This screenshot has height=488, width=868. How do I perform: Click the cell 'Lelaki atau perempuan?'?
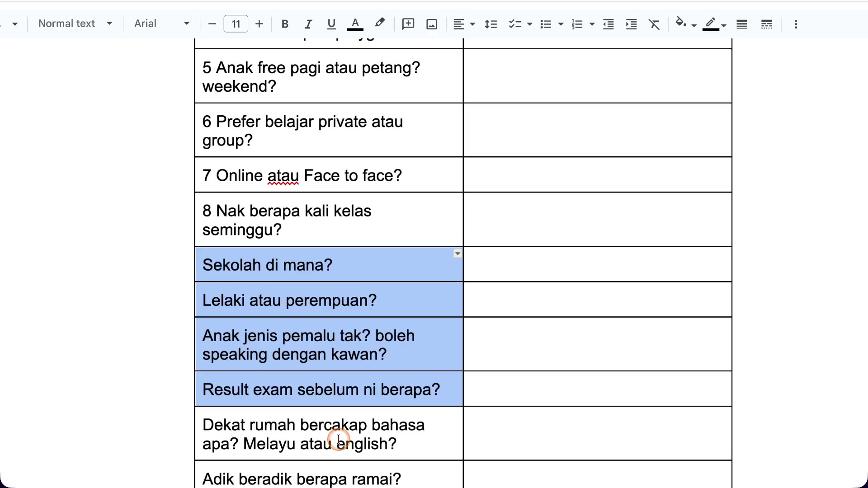tap(329, 300)
